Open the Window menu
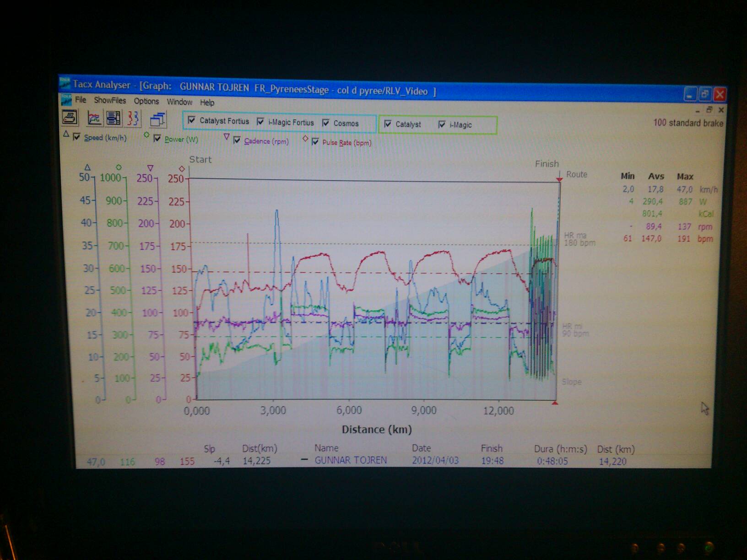 (179, 102)
